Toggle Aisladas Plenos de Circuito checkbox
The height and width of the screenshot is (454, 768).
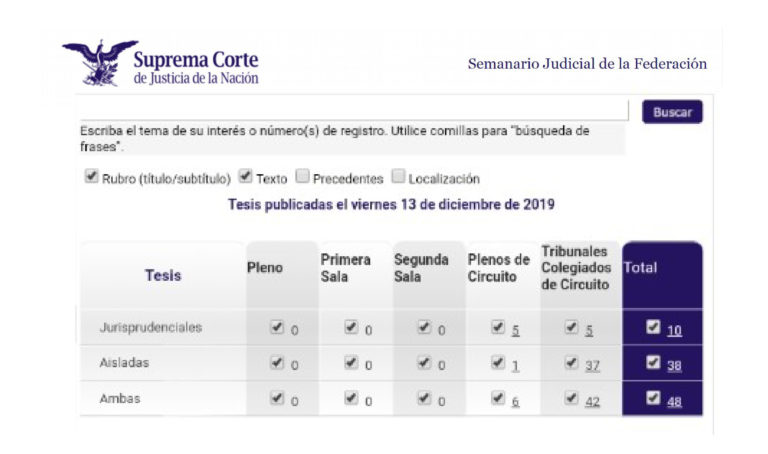(498, 362)
